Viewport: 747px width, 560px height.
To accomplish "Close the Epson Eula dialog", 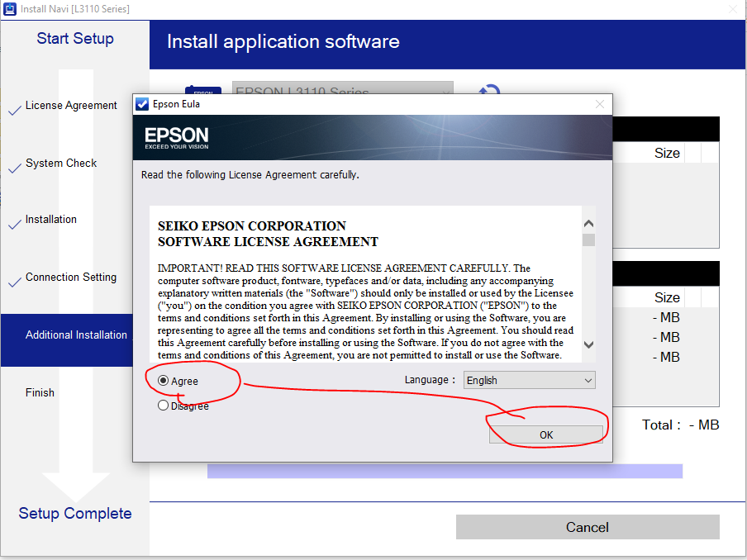I will point(600,104).
